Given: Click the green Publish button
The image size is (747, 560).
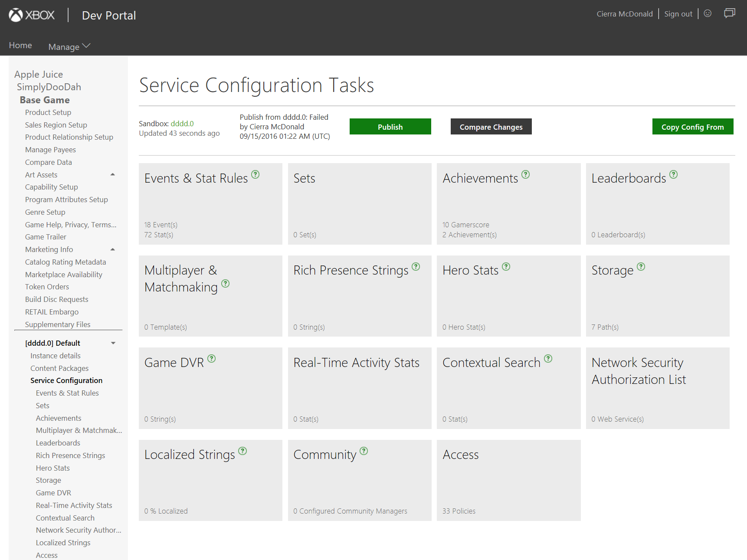Looking at the screenshot, I should (390, 127).
